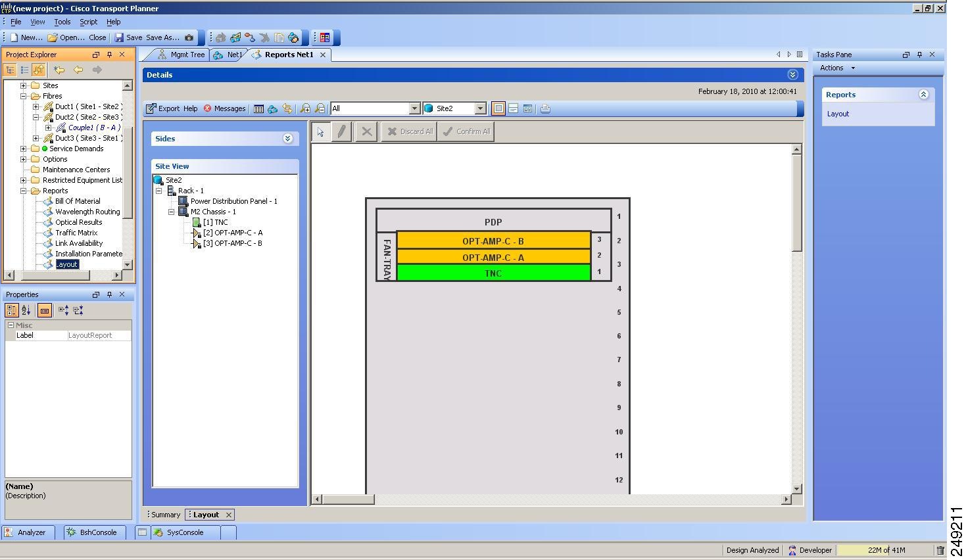Select the pointer arrow tool
Screen dimensions: 966x560
tap(321, 132)
